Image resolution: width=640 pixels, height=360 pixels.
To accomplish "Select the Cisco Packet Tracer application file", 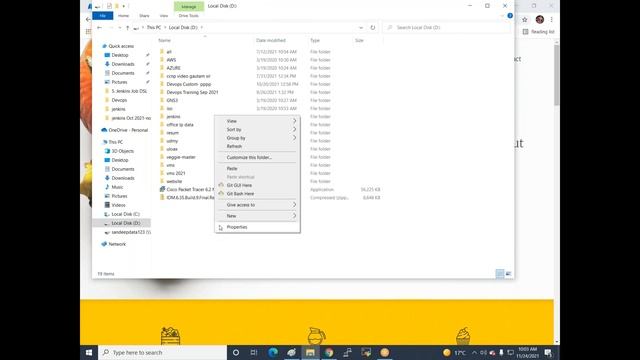I will click(189, 189).
